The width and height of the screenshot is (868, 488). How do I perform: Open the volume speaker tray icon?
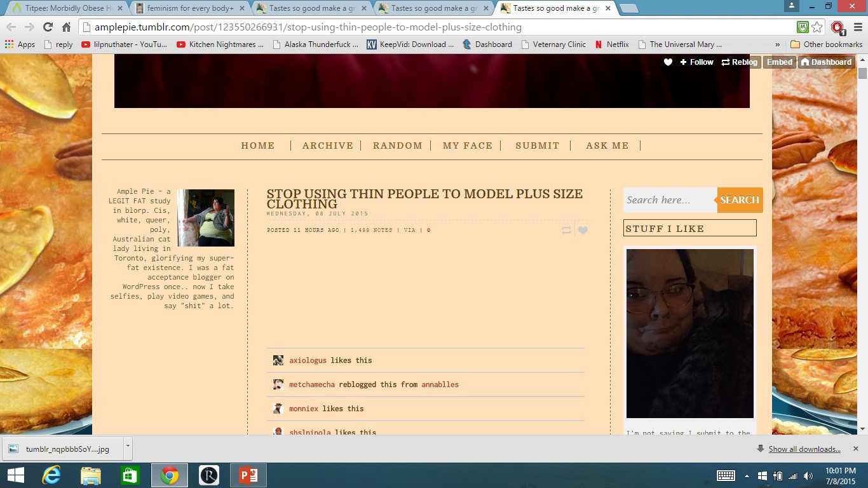pyautogui.click(x=808, y=475)
